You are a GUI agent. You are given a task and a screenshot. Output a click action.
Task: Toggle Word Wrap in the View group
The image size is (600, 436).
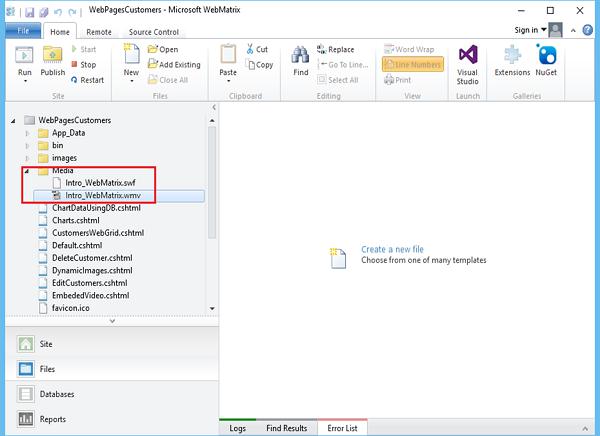409,49
